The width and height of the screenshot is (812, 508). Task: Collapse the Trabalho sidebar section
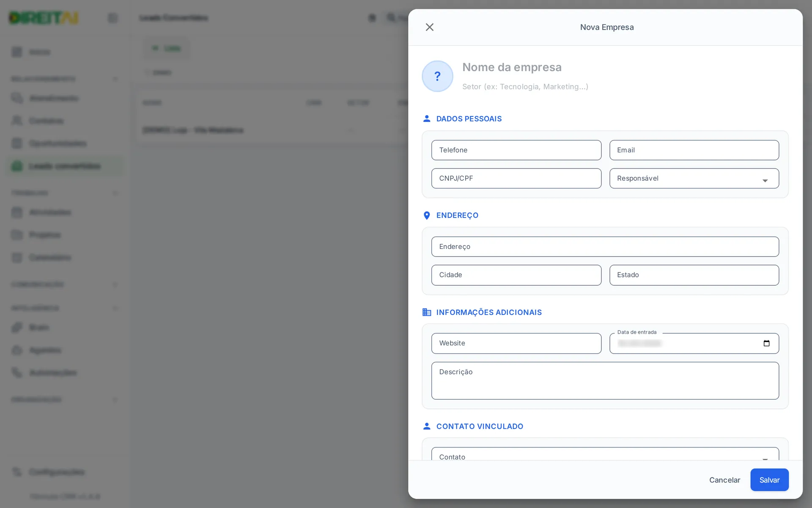[x=115, y=193]
